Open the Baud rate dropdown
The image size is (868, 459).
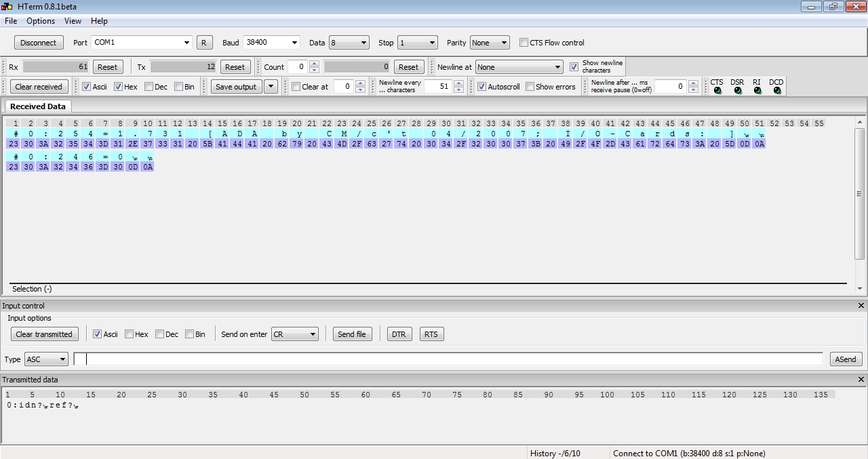point(271,43)
